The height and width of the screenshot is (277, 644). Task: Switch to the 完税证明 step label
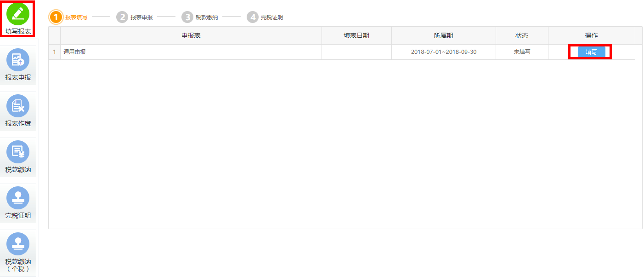coord(272,17)
